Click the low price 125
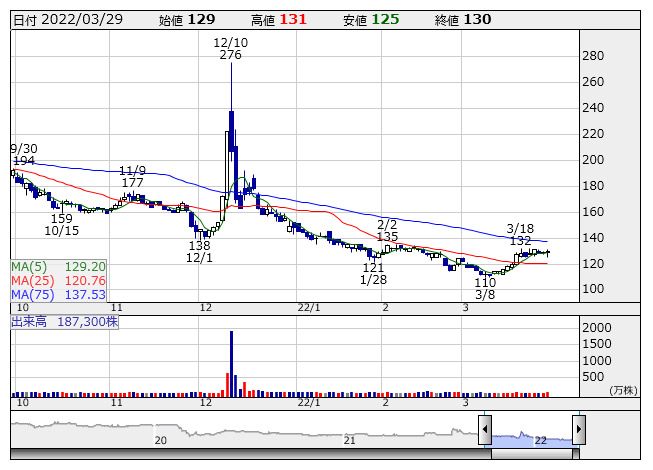Viewport: 653px width, 470px height. (x=385, y=20)
